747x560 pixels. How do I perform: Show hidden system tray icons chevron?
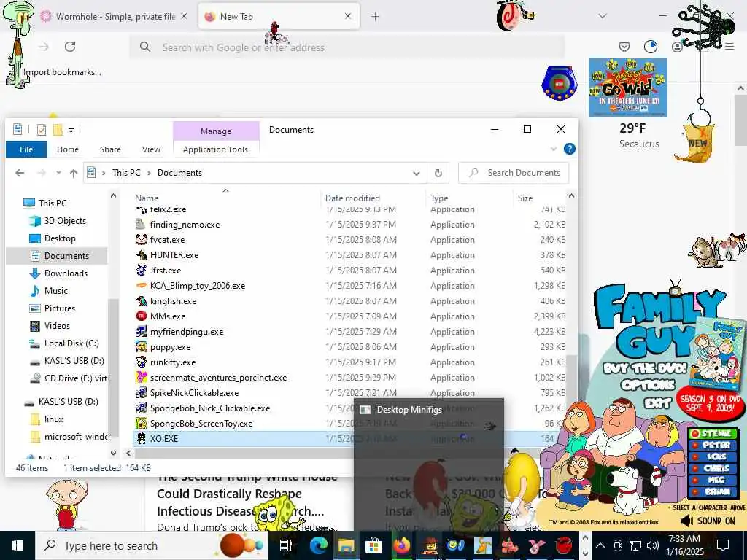click(x=600, y=545)
